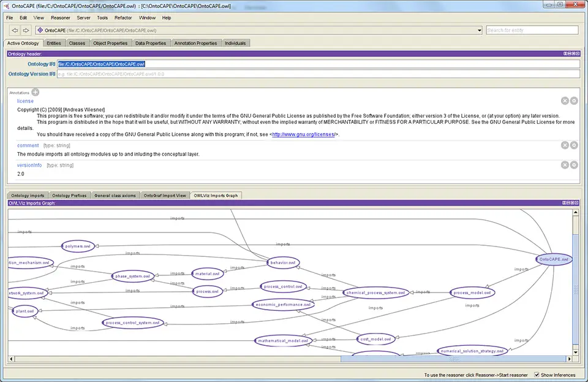Click the Ontology Version IRI field

tap(318, 74)
